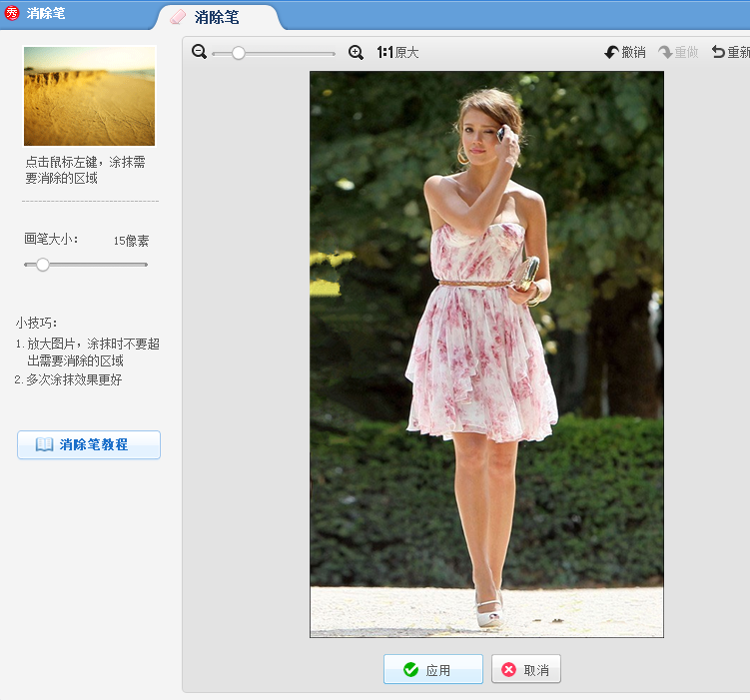
Task: Click the pink eraser icon on the tab
Action: pos(178,17)
